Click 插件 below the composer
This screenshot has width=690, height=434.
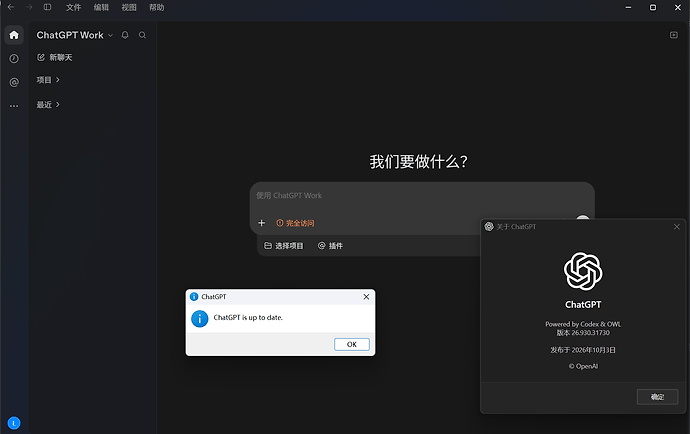tap(330, 246)
